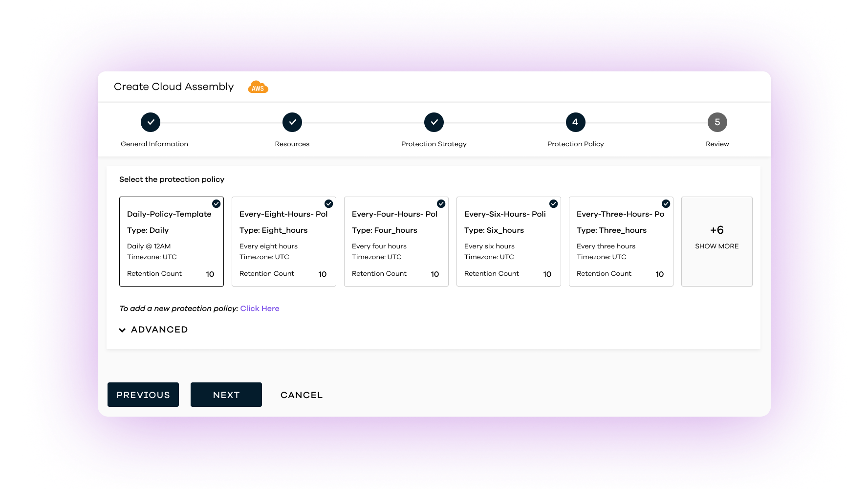
Task: Click 'Type: Four_hours' text
Action: pos(384,230)
